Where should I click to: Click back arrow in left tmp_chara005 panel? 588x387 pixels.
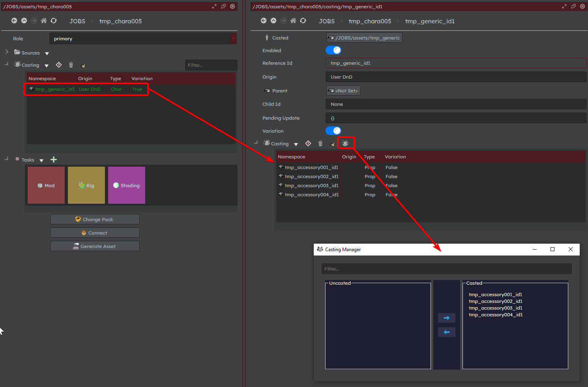coord(14,21)
